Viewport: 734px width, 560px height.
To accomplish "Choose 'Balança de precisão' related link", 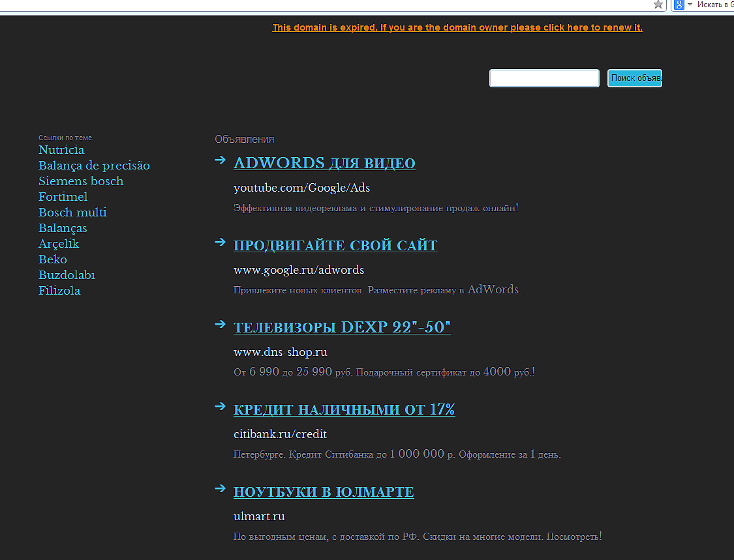I will tap(94, 166).
